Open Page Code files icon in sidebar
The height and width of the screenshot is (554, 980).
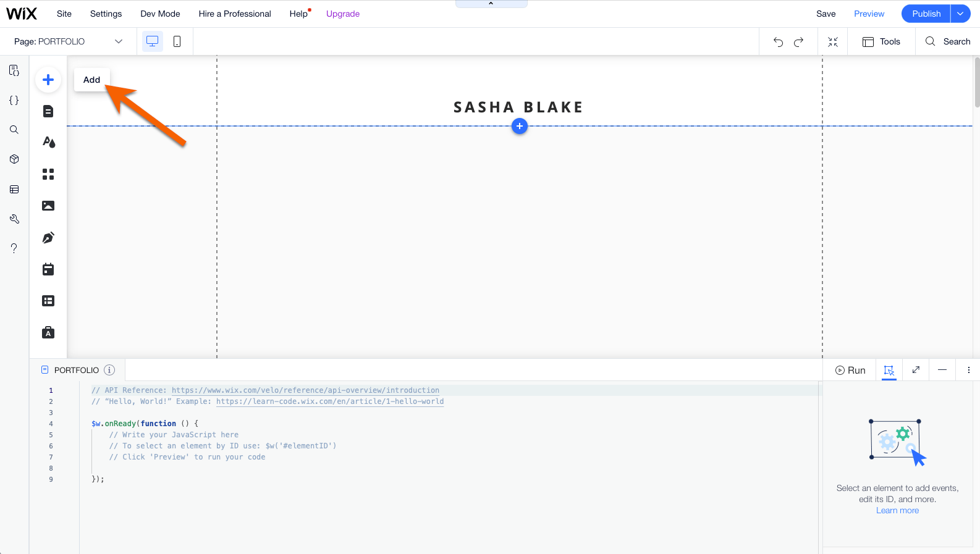[14, 70]
